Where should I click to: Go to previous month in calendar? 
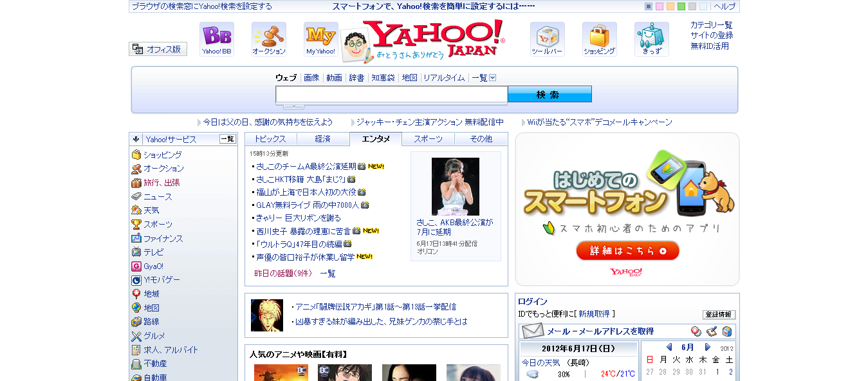click(x=669, y=348)
